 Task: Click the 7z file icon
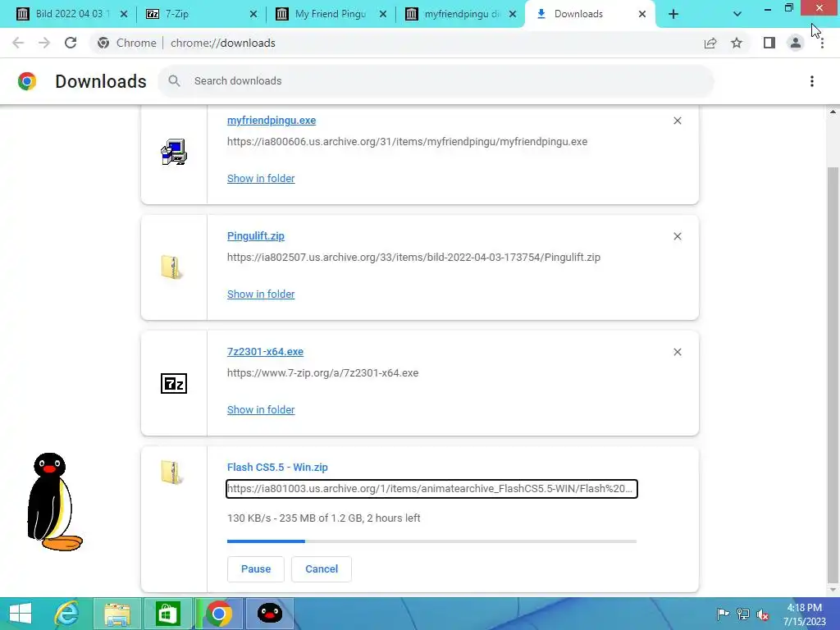click(x=174, y=384)
